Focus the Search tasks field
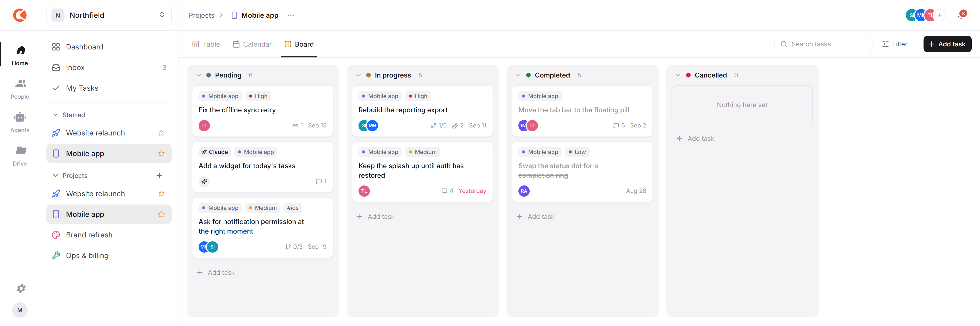The width and height of the screenshot is (980, 326). tap(823, 44)
